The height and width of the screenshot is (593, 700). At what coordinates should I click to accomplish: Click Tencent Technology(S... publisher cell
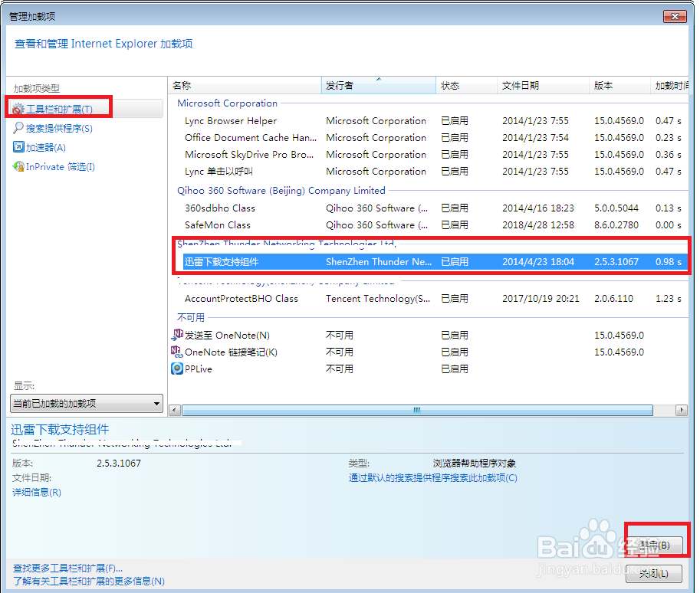378,299
